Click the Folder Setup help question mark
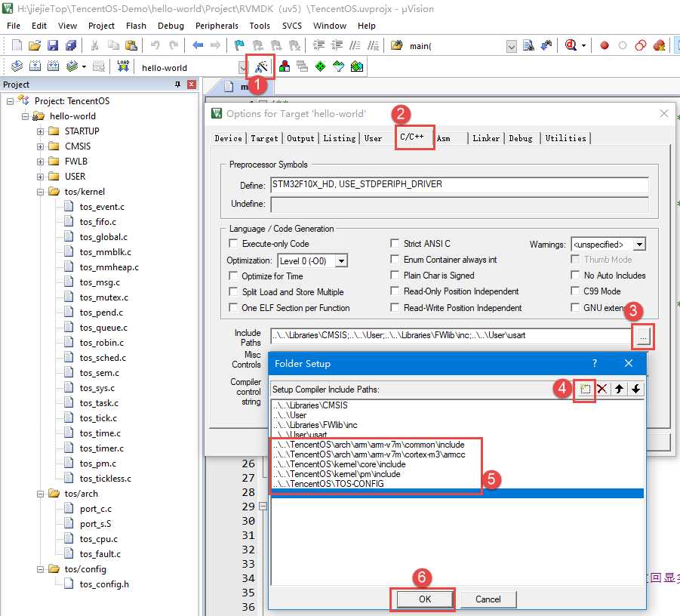 point(595,363)
